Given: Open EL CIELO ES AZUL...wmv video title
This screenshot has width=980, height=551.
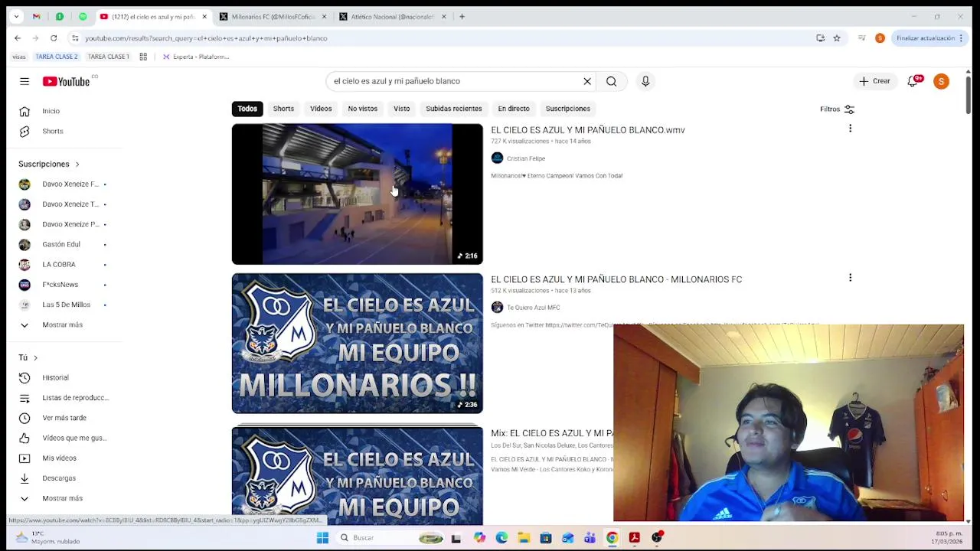Looking at the screenshot, I should pos(588,130).
